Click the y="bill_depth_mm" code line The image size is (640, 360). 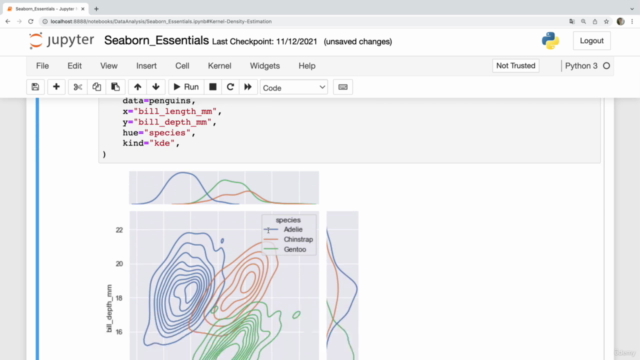(169, 122)
